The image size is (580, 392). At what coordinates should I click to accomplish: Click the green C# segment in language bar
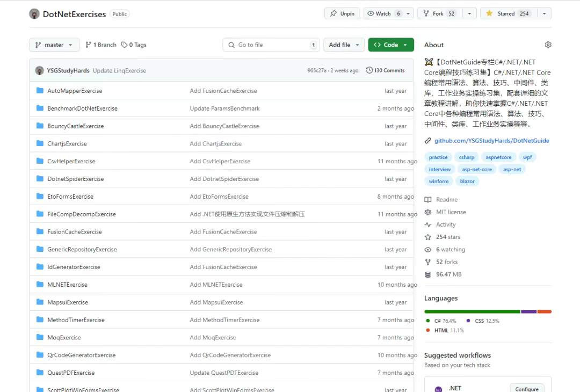(x=472, y=311)
